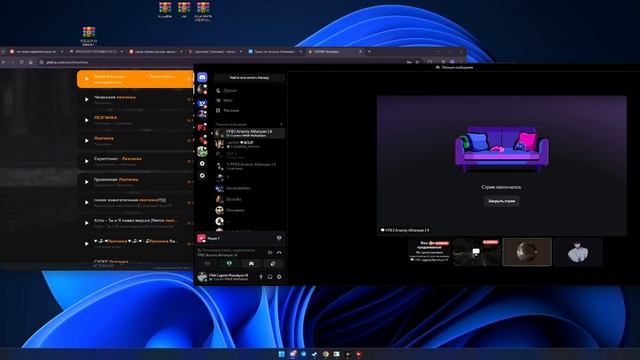Open the Discord icon on Windows taskbar

pyautogui.click(x=292, y=354)
